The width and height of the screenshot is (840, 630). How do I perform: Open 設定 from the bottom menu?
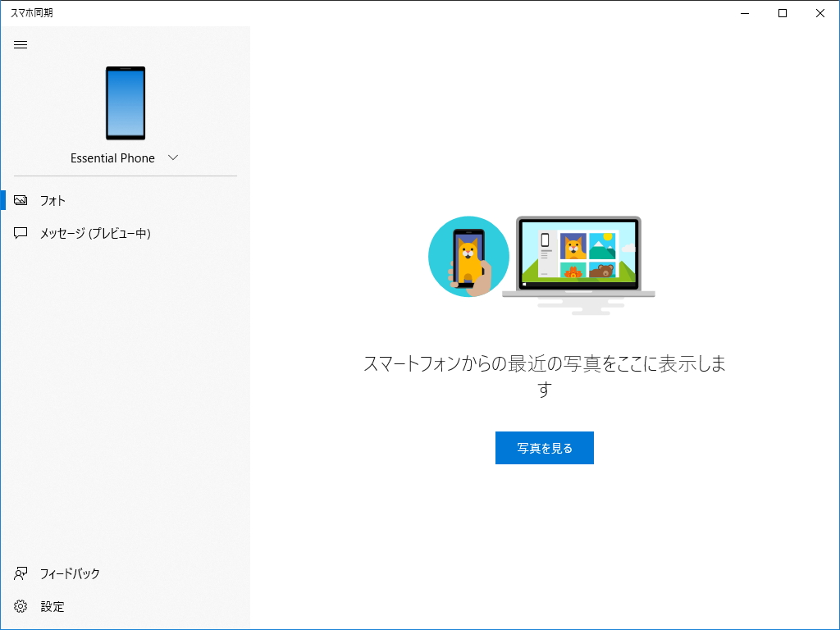coord(52,606)
